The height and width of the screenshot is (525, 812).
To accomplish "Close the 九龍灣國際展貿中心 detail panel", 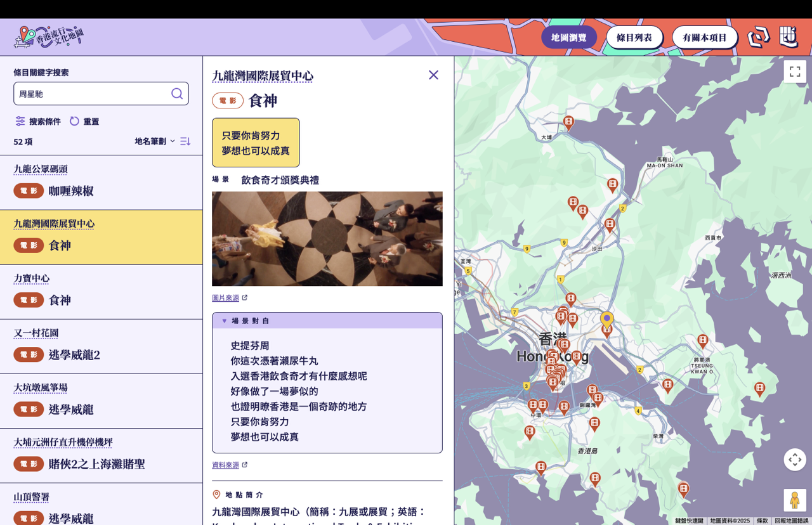I will tap(433, 75).
